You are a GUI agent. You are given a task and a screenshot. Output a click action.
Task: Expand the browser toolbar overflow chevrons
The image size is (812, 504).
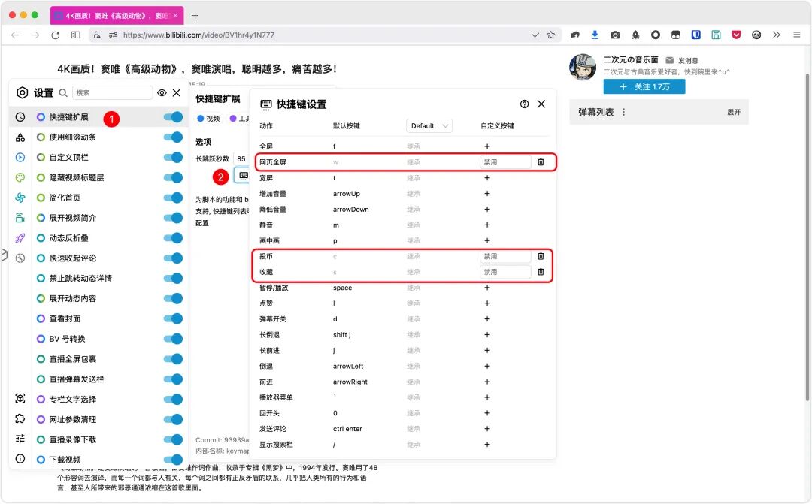point(776,35)
